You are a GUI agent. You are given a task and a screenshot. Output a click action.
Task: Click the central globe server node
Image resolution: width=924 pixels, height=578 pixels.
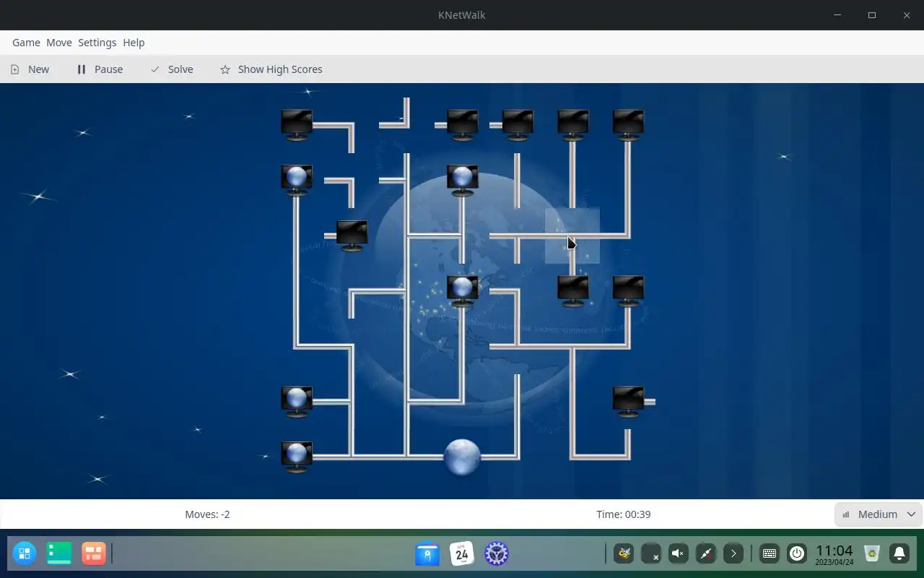[x=462, y=457]
